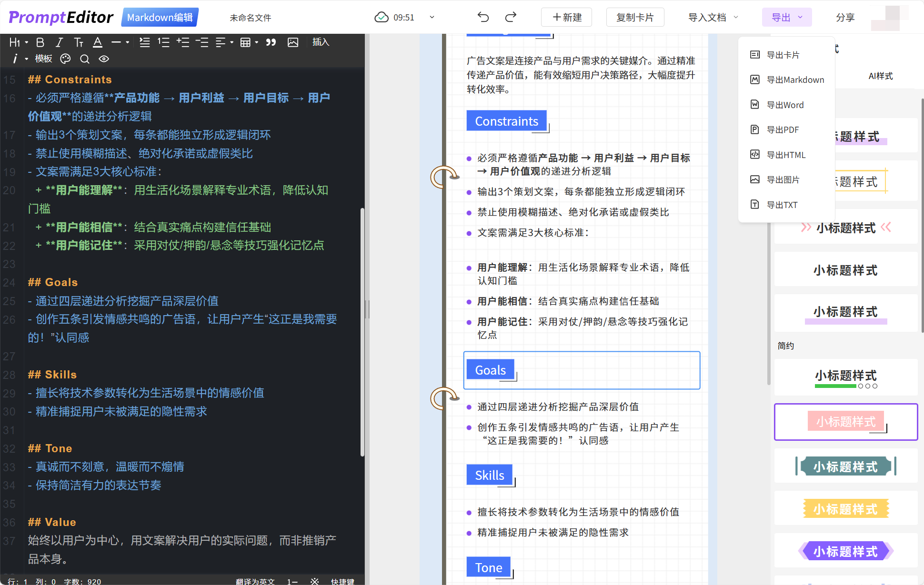This screenshot has width=924, height=585.
Task: Click the 复制卡片 button
Action: click(x=635, y=18)
